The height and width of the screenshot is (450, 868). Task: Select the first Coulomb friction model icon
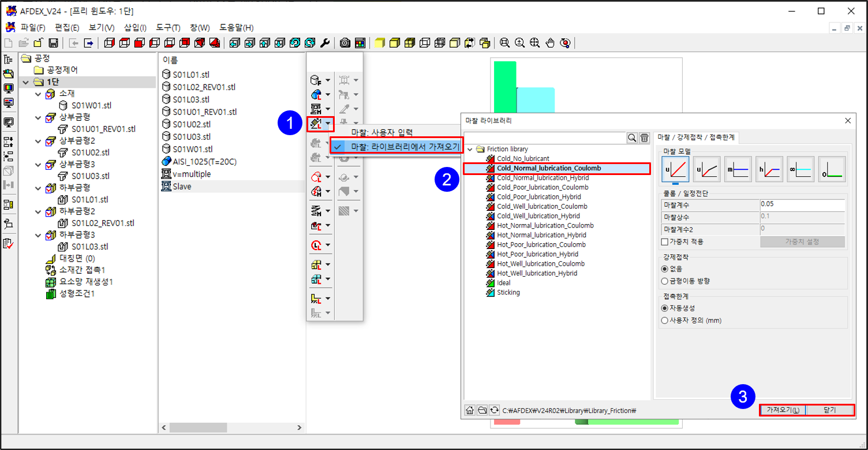coord(676,169)
